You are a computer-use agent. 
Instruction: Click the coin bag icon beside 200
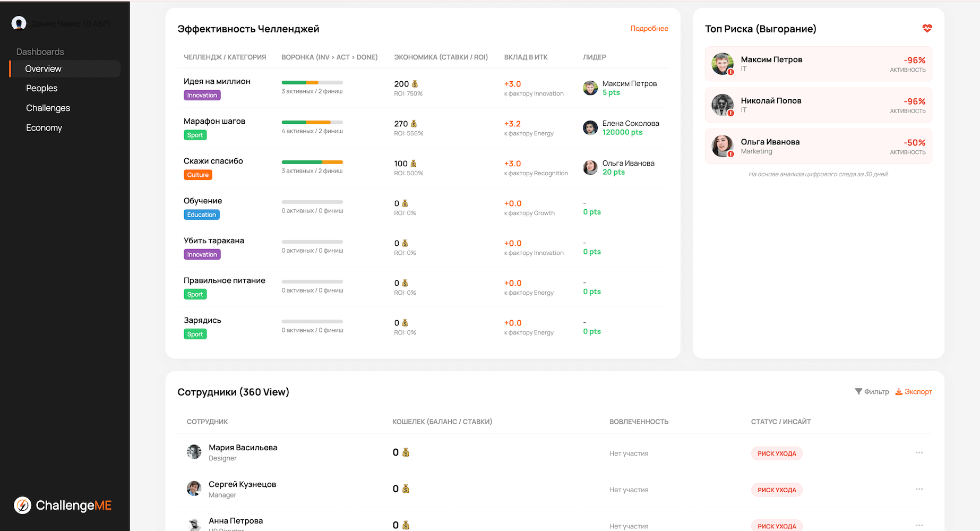(415, 84)
